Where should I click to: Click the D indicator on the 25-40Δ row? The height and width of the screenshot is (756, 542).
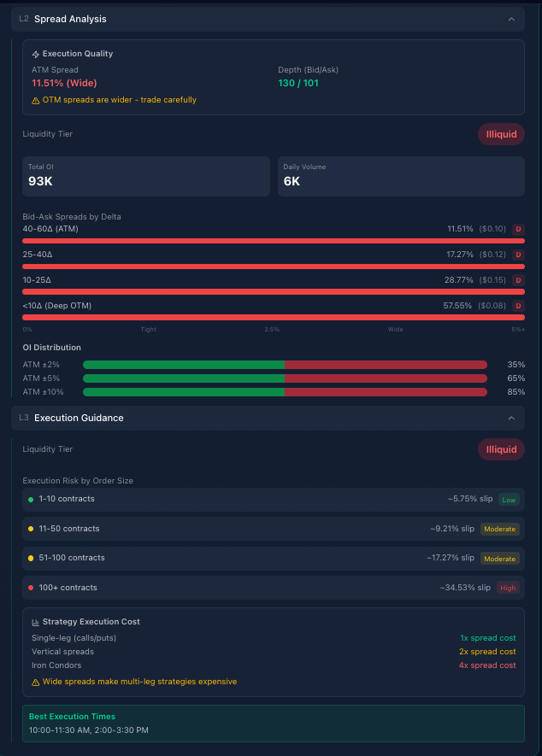517,255
